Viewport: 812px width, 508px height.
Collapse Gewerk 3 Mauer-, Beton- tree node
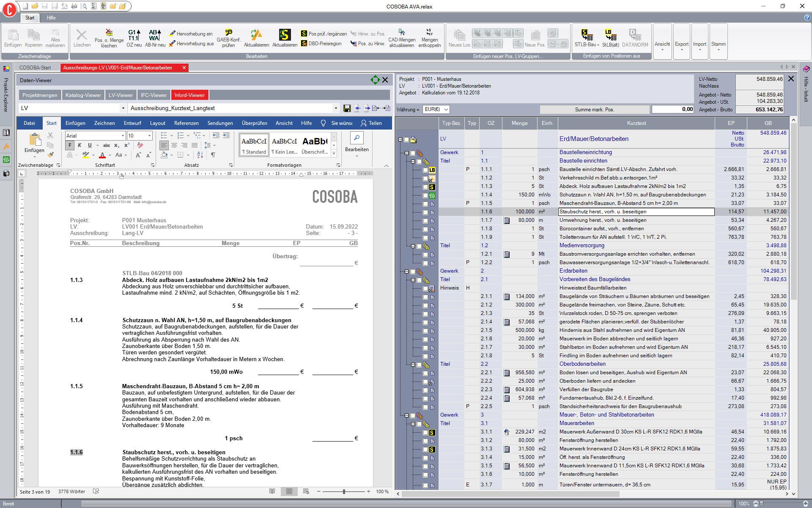(406, 416)
